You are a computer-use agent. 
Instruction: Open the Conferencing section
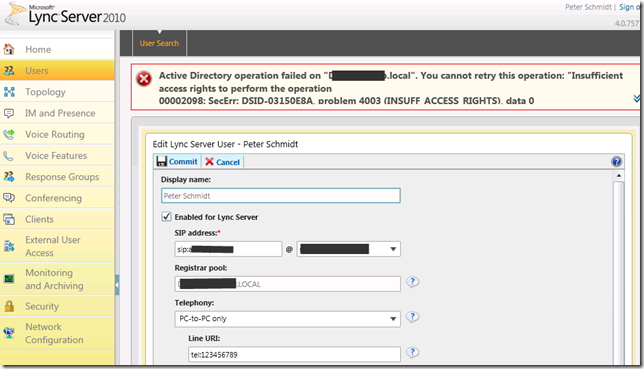pos(53,198)
